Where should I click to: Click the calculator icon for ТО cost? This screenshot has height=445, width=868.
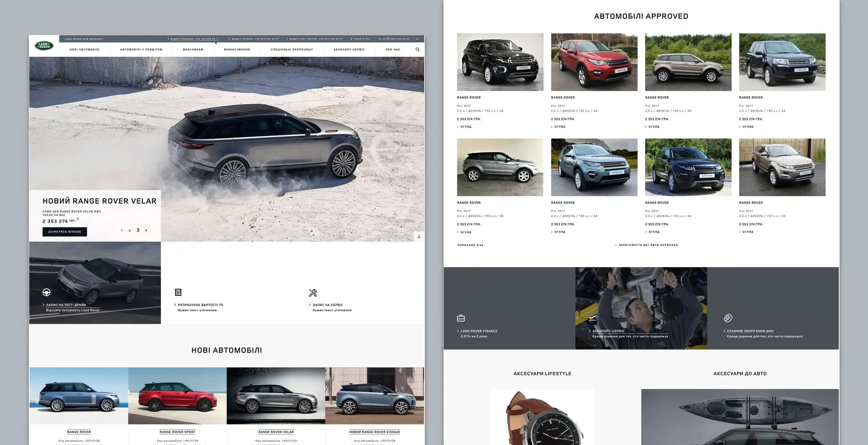[x=178, y=292]
